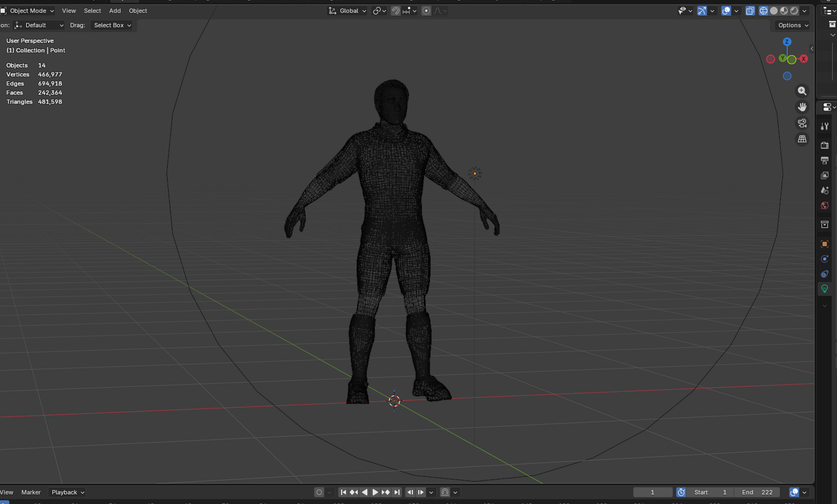Screen dimensions: 837x504
Task: Open the World properties globe icon
Action: pos(825,206)
